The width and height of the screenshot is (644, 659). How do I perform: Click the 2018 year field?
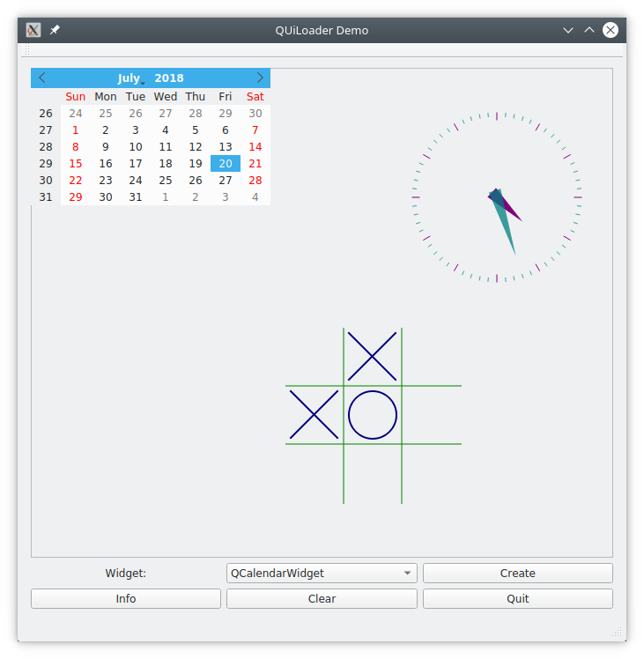point(169,78)
